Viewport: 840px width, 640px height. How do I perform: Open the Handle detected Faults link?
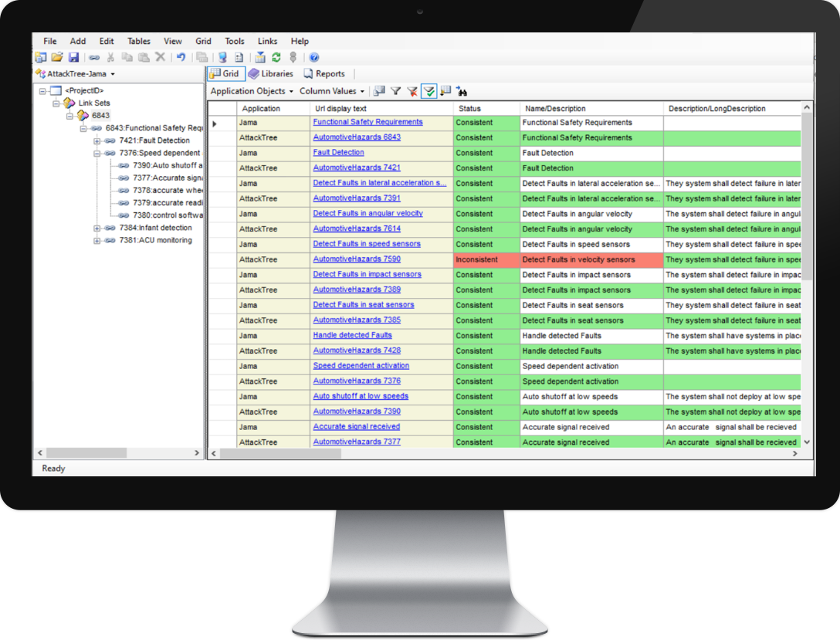[352, 335]
